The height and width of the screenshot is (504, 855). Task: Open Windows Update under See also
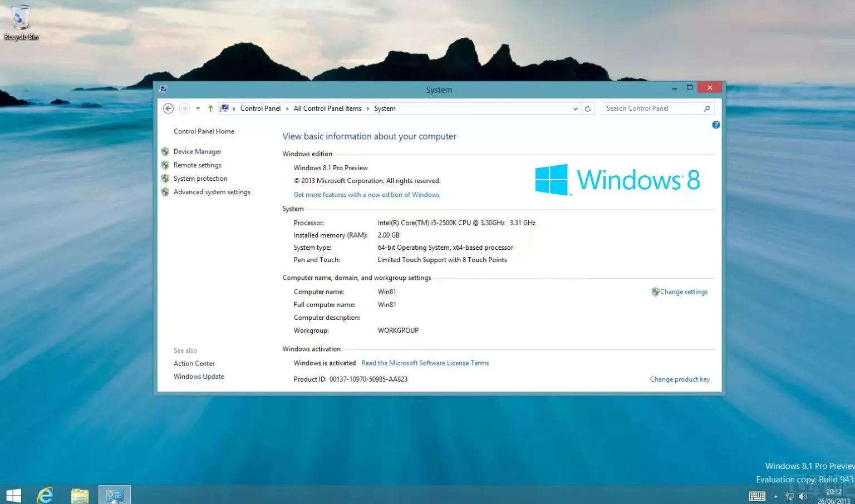pos(199,377)
